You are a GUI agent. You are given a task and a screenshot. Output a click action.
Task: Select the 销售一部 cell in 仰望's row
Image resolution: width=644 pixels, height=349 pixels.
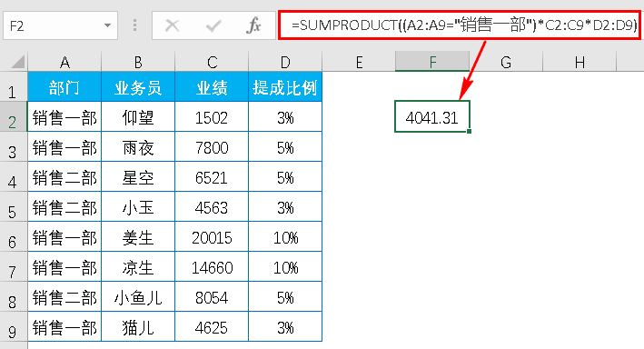click(64, 116)
